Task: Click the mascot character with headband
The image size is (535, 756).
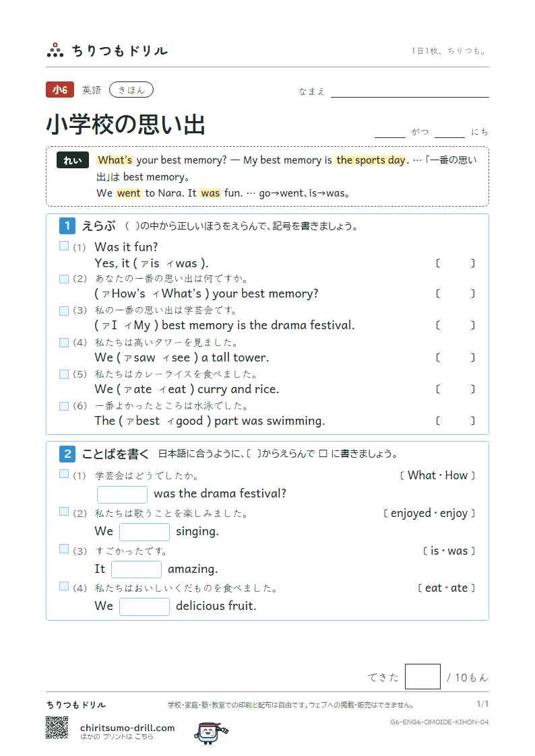Action: pos(211,733)
